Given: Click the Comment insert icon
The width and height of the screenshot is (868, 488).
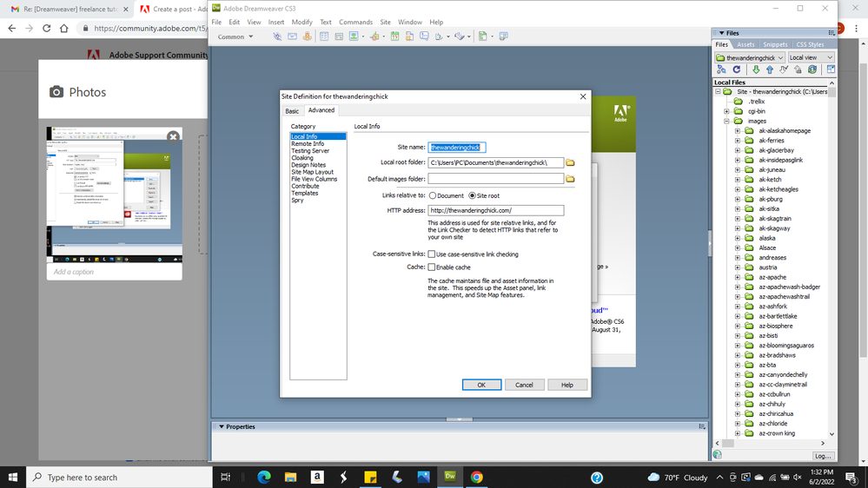Looking at the screenshot, I should [424, 36].
